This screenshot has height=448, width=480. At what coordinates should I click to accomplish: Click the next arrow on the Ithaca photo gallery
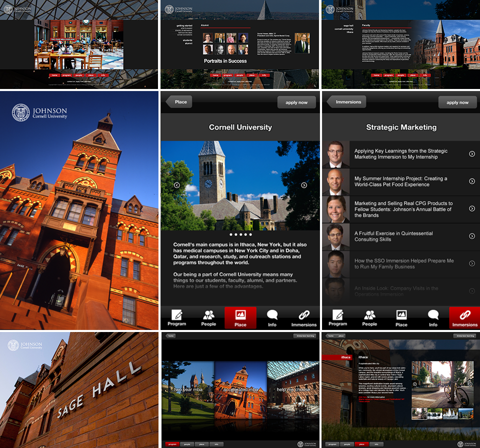point(470,384)
